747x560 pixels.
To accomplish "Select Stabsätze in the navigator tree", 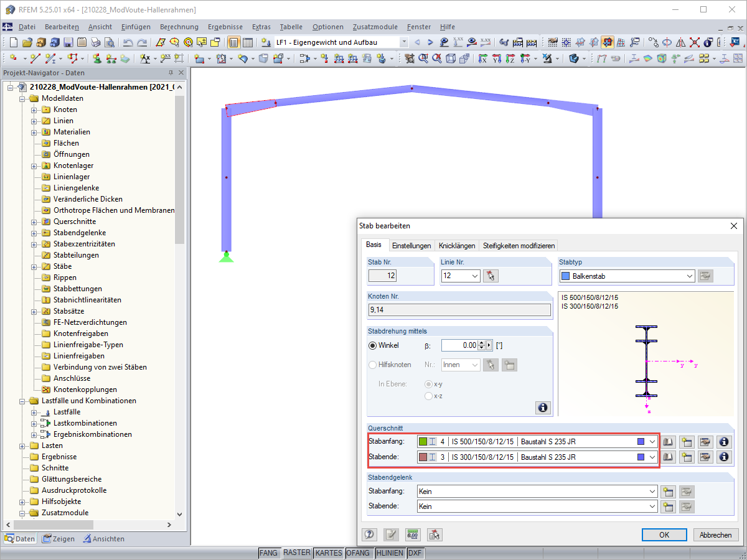I will tap(68, 311).
